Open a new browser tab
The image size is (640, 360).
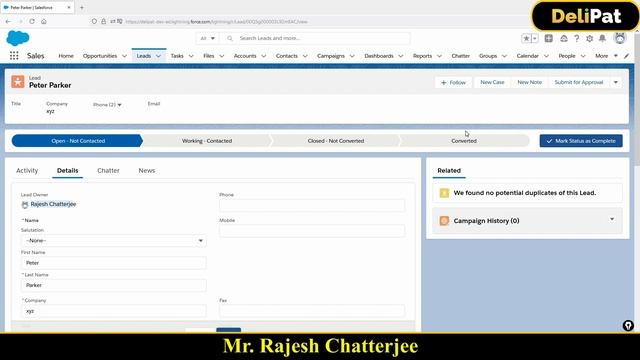[82, 7]
